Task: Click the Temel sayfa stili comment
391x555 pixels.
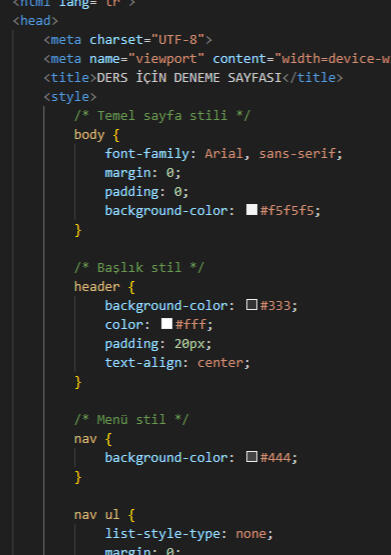Action: click(x=162, y=116)
